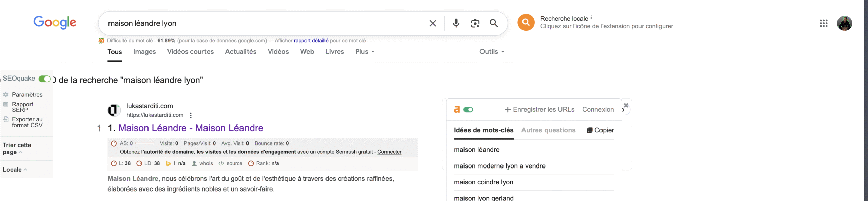Open the Google account profile avatar
The height and width of the screenshot is (201, 868).
point(844,23)
